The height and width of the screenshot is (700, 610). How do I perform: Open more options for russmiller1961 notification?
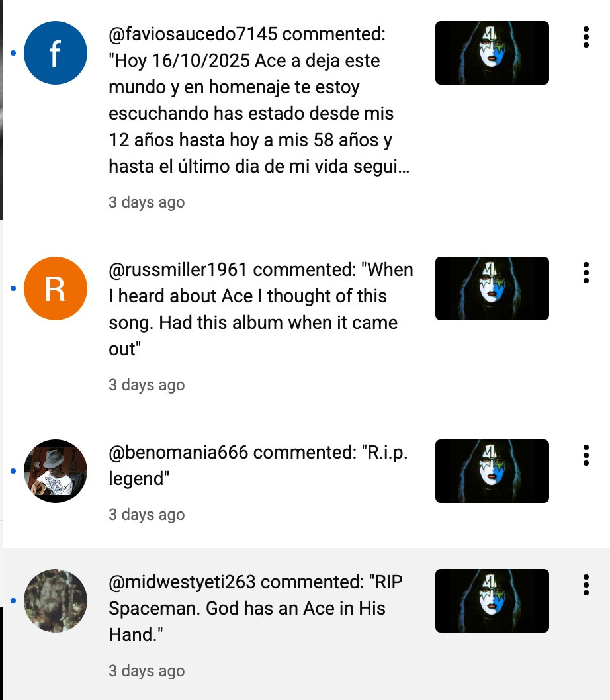pos(586,273)
